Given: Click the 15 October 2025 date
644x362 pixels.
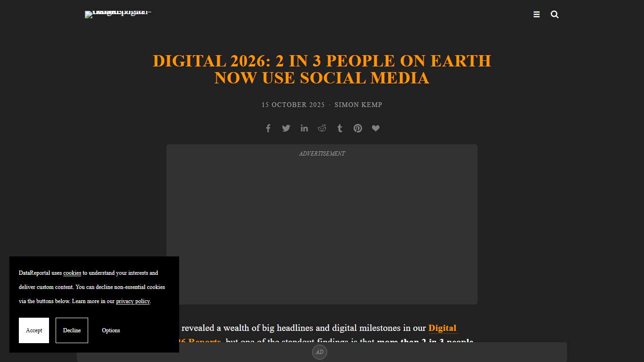Looking at the screenshot, I should pyautogui.click(x=292, y=105).
